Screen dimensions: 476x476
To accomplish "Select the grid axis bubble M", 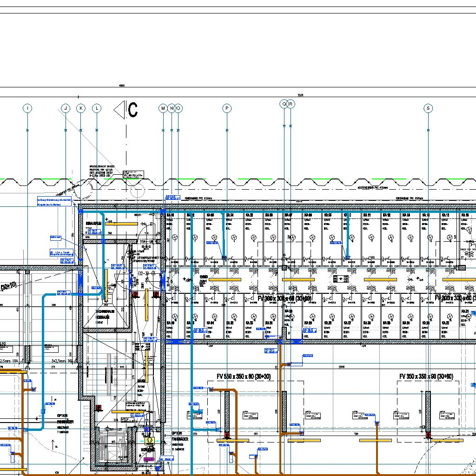I will click(x=163, y=108).
